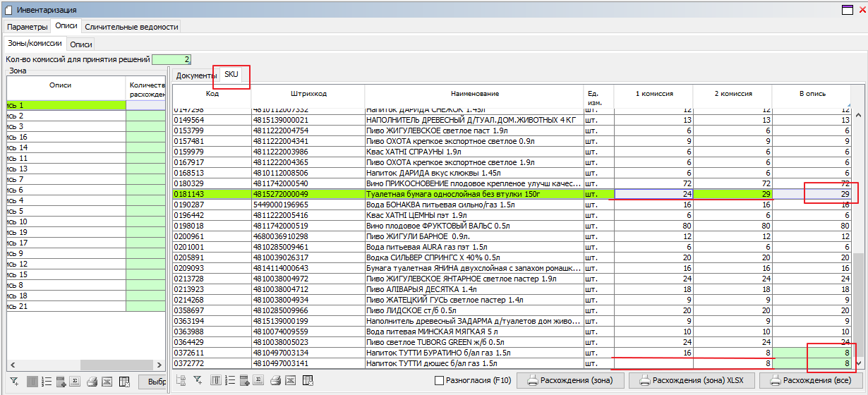Switch to the Документы tab

point(196,75)
